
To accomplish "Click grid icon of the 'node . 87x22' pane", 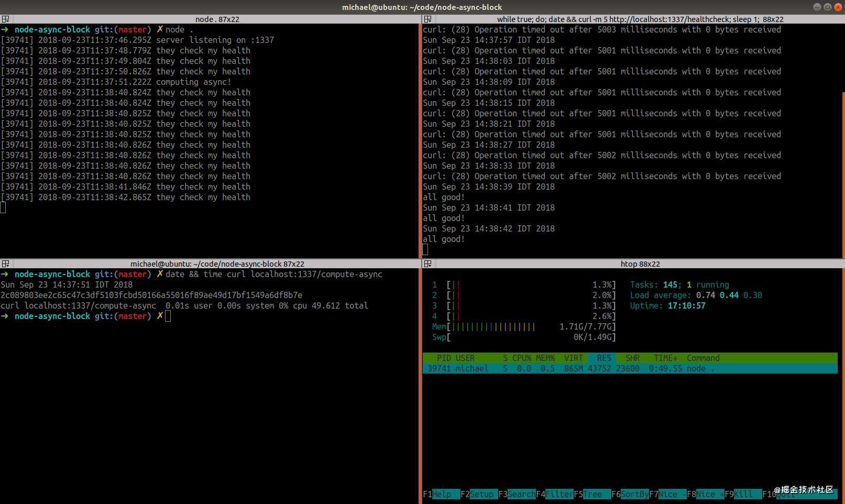I will tap(5, 19).
